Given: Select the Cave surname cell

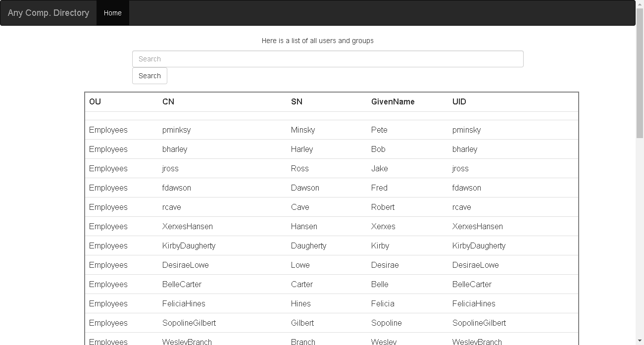Looking at the screenshot, I should [x=300, y=207].
